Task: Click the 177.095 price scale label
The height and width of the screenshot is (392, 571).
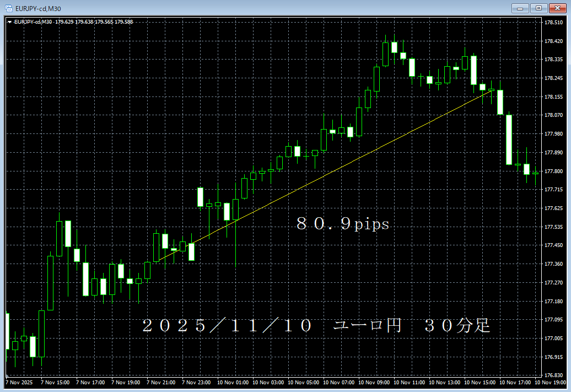Action: tap(553, 320)
